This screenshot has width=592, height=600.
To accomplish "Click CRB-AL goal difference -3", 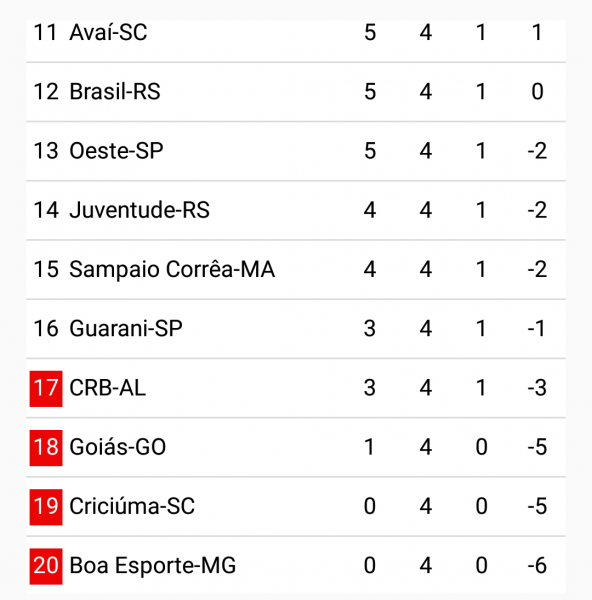I will pos(537,388).
